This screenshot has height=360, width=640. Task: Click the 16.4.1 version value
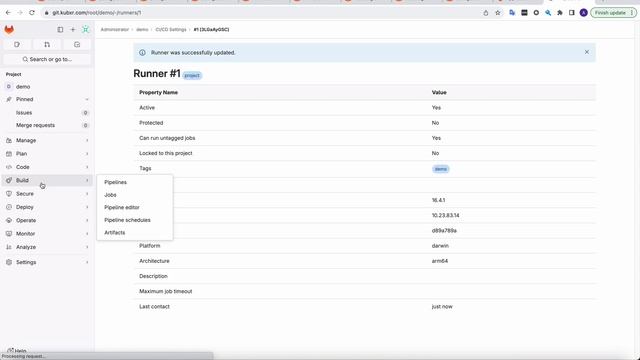tap(438, 200)
